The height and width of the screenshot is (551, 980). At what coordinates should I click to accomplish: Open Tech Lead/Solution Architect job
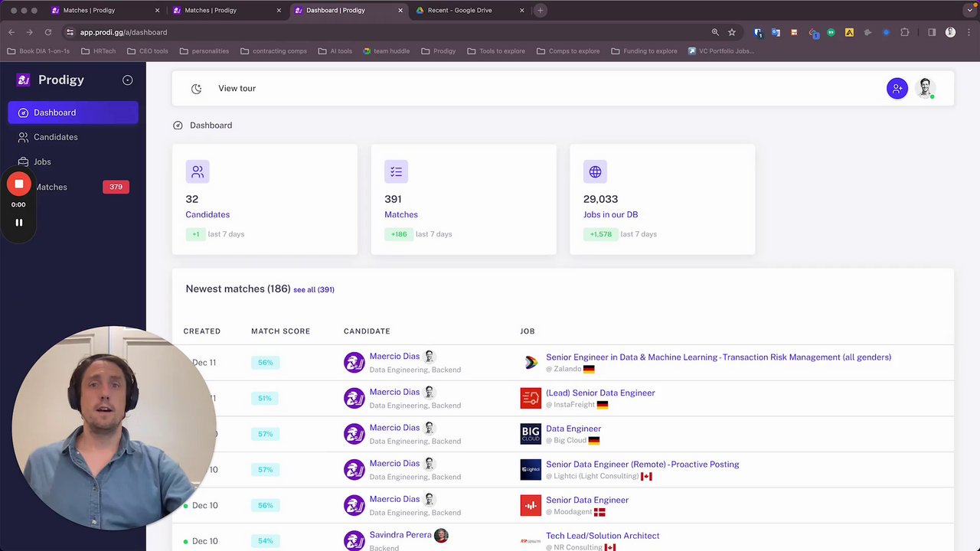[x=603, y=536]
